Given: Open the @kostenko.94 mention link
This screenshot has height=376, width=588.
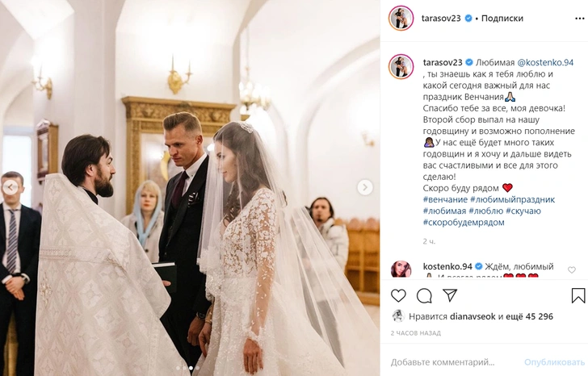Looking at the screenshot, I should coord(545,63).
